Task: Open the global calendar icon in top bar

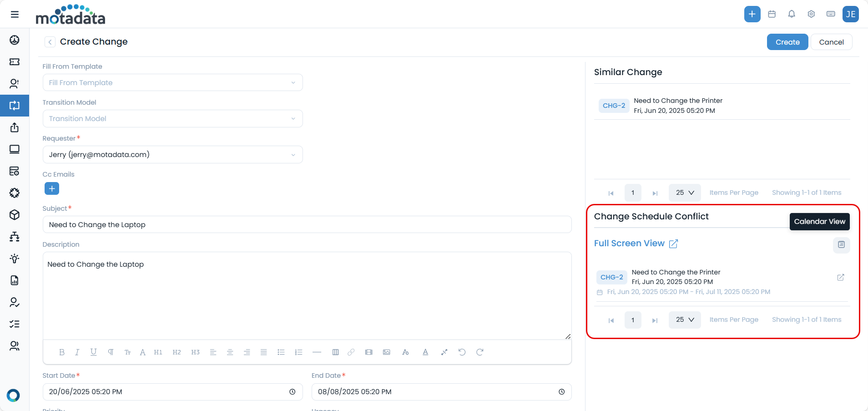Action: pos(772,14)
